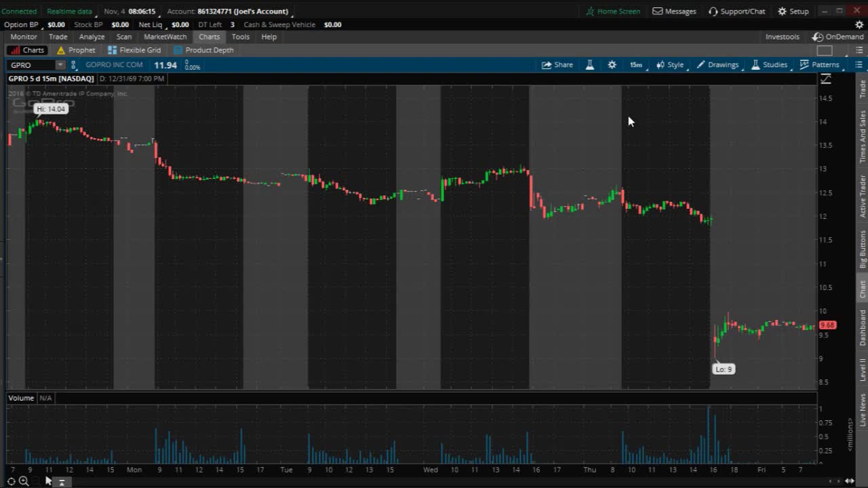The width and height of the screenshot is (868, 488).
Task: Click the Investools button
Action: coord(783,37)
